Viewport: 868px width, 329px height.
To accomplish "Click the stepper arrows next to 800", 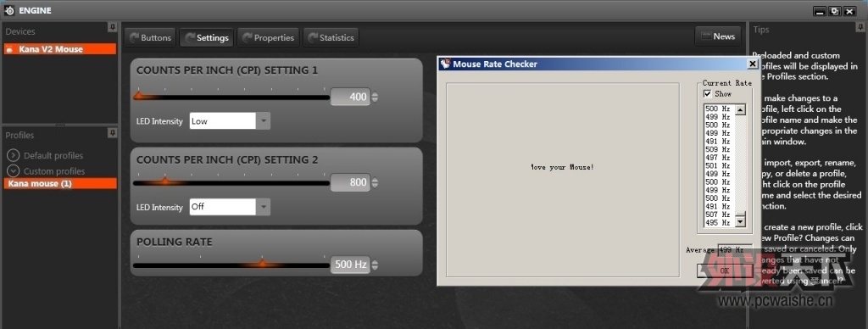I will point(375,182).
